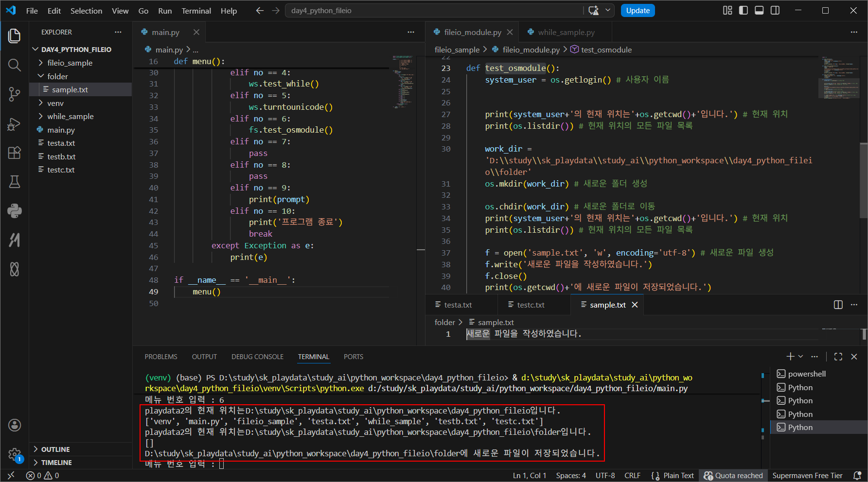Open the Search view in activity bar
The height and width of the screenshot is (482, 868).
point(15,65)
